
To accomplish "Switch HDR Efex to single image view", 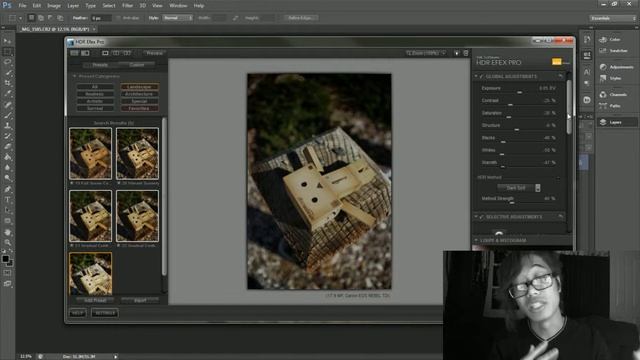I will pos(105,53).
